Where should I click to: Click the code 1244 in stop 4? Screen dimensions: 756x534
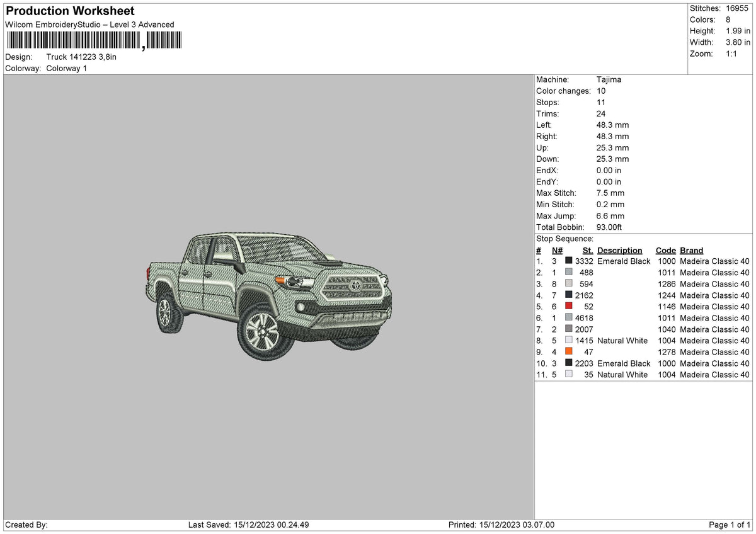click(x=667, y=295)
